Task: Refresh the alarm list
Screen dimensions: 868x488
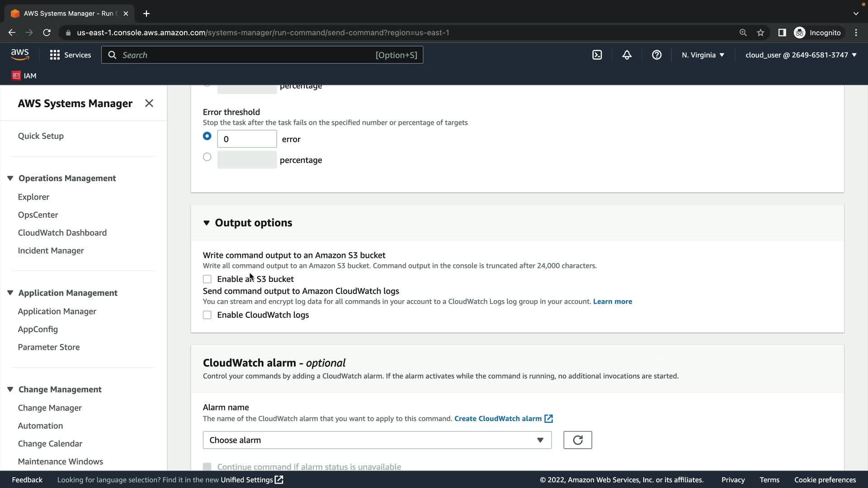Action: 577,440
